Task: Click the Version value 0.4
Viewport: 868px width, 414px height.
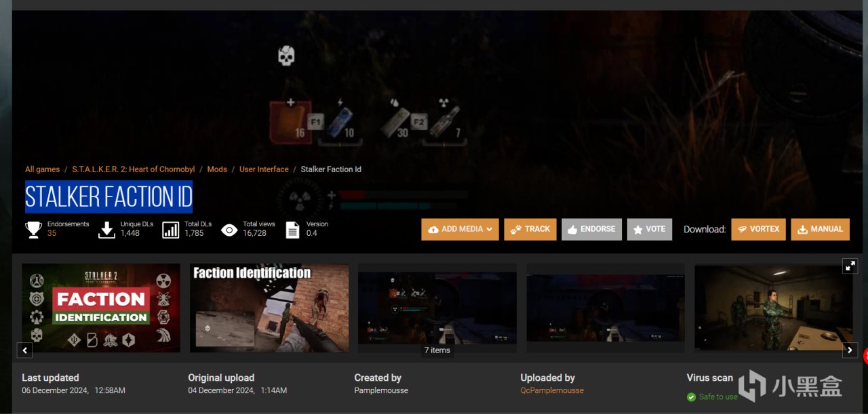Action: coord(311,233)
